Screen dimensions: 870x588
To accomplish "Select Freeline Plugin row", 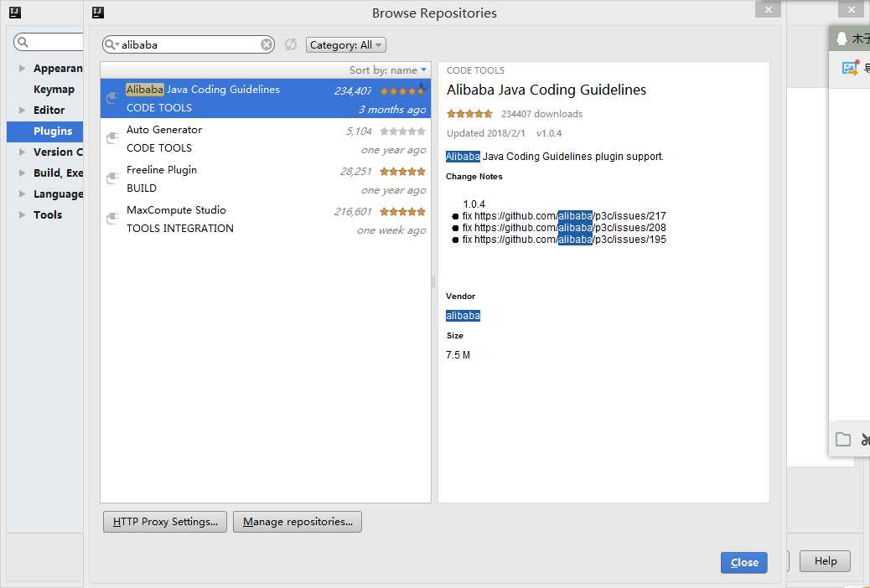I will pos(265,178).
